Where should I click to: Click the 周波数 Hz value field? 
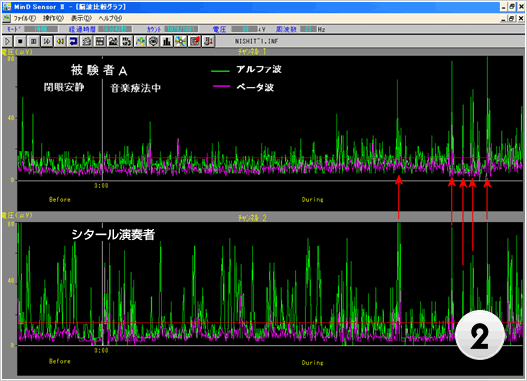pyautogui.click(x=308, y=29)
